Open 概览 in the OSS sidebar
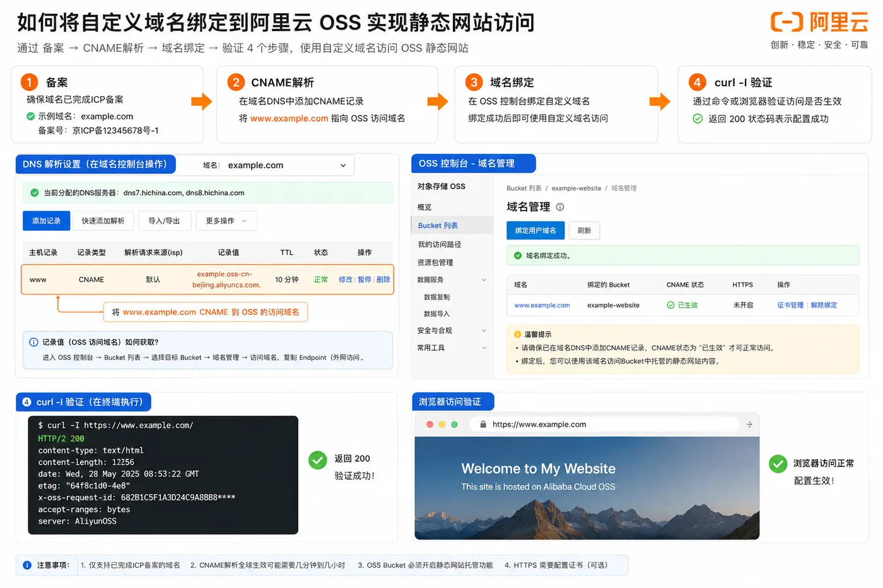The image size is (883, 588). 424,207
